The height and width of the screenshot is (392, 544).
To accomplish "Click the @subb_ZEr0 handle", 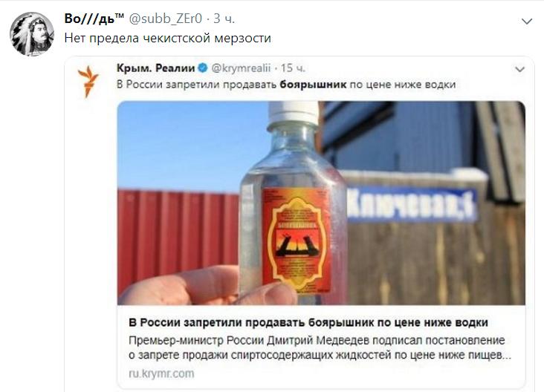I will pos(165,19).
